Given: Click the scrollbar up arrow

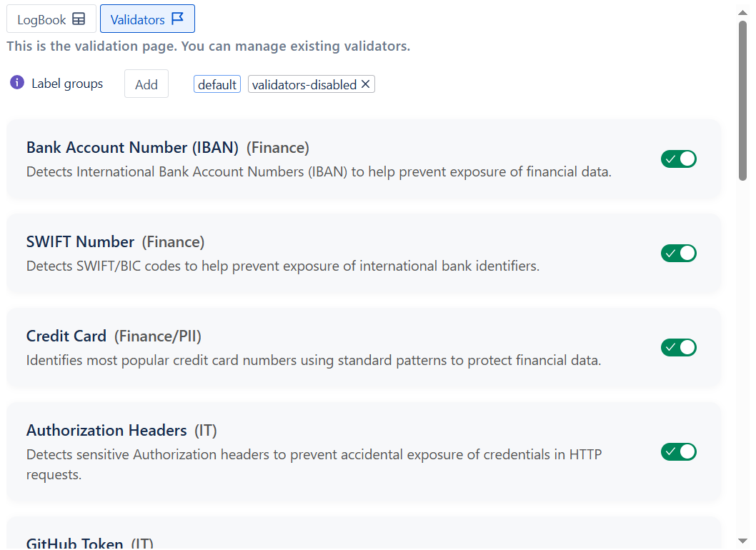Looking at the screenshot, I should 742,11.
